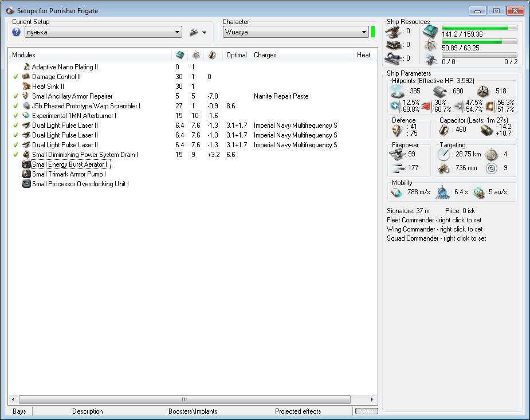Click the max velocity icon under Mobility
The height and width of the screenshot is (420, 530).
396,192
